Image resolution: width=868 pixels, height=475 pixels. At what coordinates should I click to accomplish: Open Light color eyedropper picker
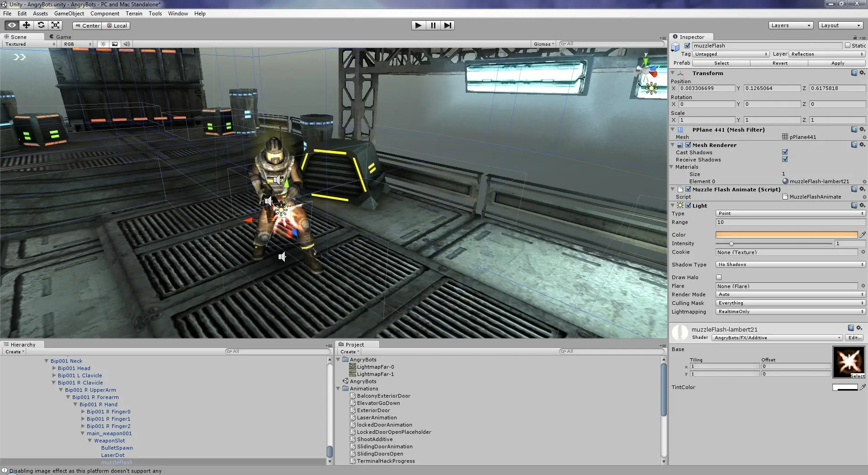pos(863,235)
